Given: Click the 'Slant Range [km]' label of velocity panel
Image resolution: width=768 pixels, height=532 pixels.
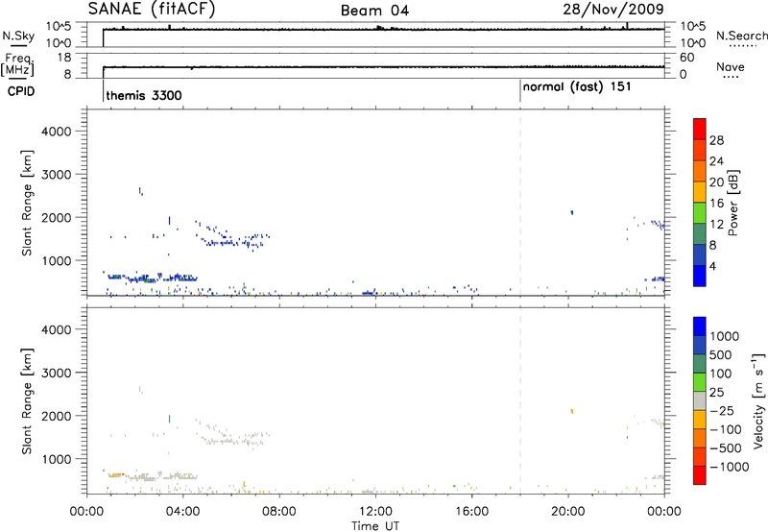Looking at the screenshot, I should [27, 401].
